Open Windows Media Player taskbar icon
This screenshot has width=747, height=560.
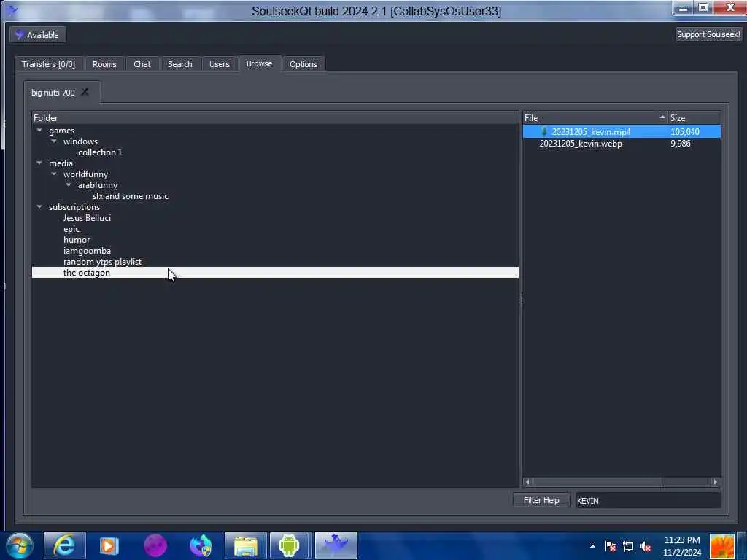pos(109,545)
